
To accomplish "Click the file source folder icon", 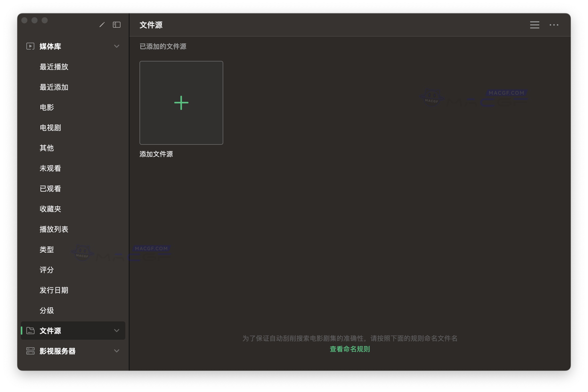I will pos(30,331).
